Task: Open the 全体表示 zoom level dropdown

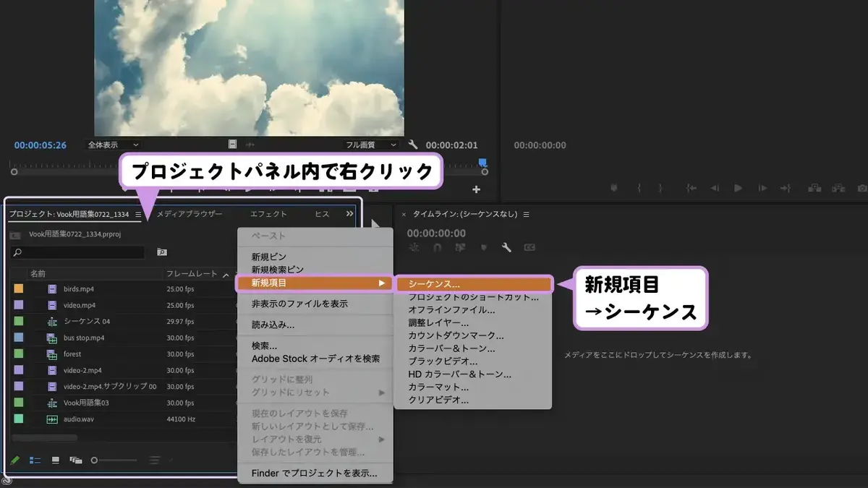Action: point(113,145)
